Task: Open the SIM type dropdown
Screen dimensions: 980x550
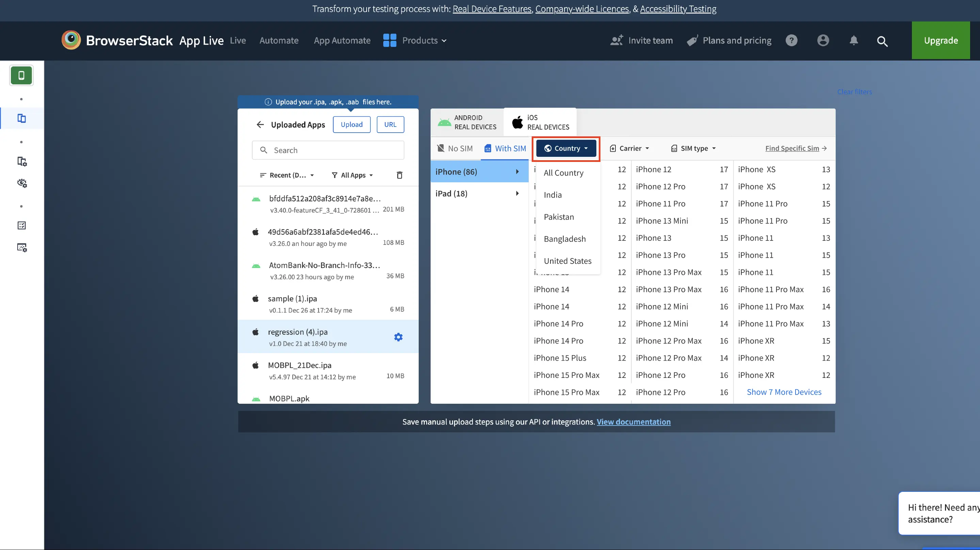Action: [693, 148]
